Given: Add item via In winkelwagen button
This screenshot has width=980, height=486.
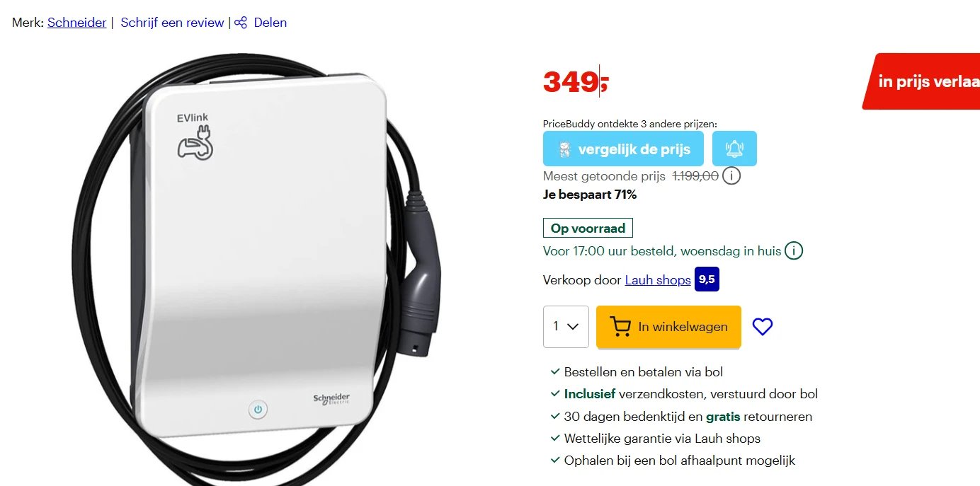Looking at the screenshot, I should point(668,327).
